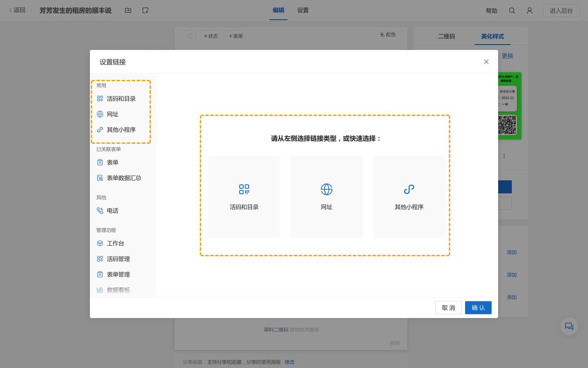
Task: Open 配色 color option
Action: pyautogui.click(x=388, y=35)
